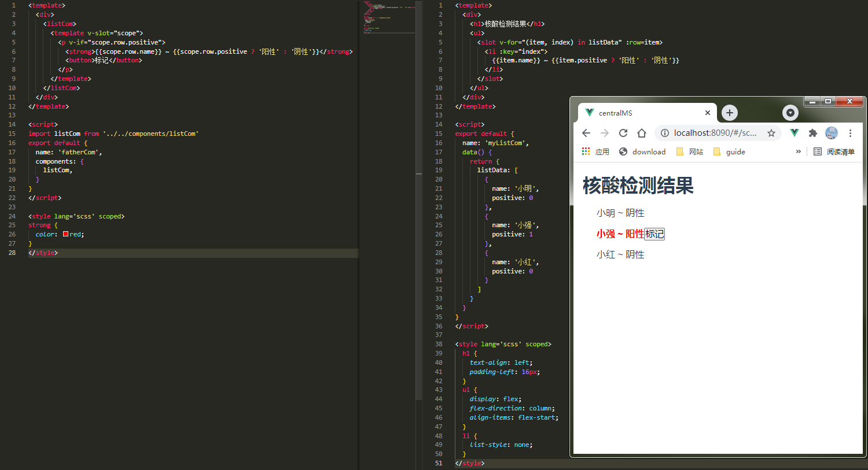Open the tab search dropdown button
The image size is (868, 470).
click(x=790, y=113)
